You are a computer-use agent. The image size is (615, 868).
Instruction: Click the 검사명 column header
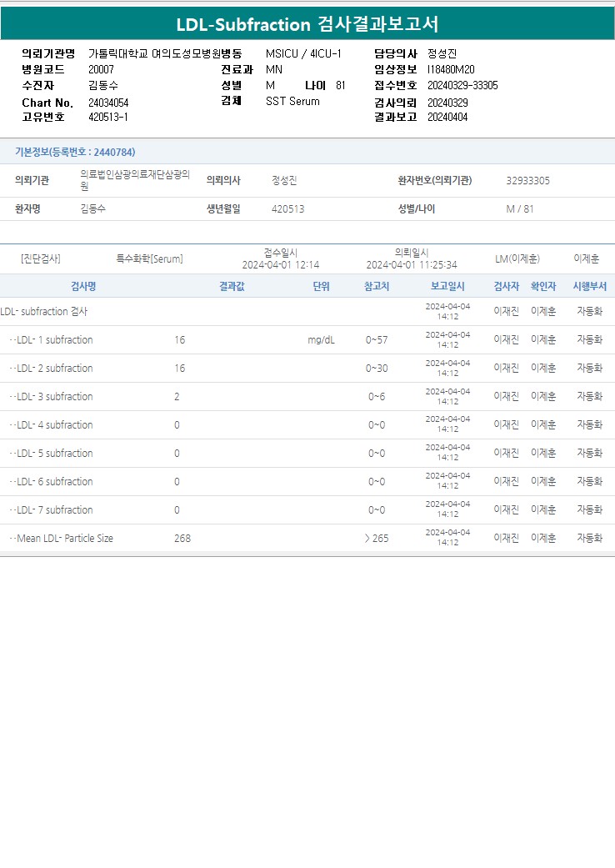point(83,286)
